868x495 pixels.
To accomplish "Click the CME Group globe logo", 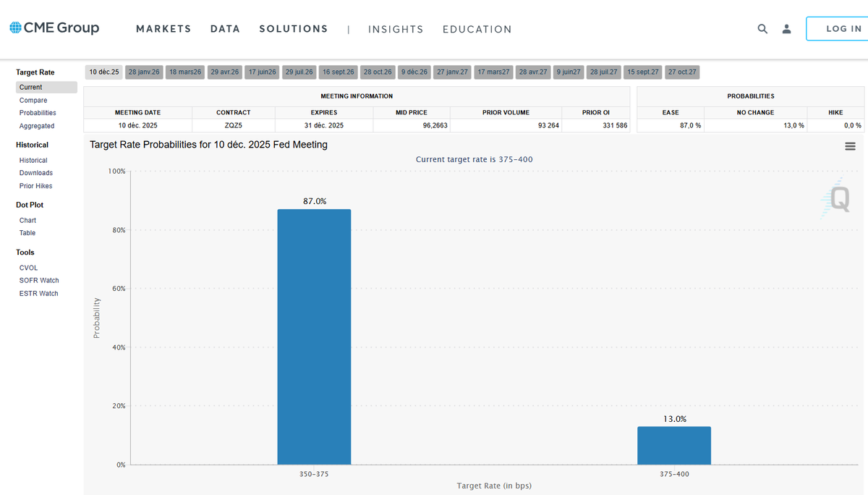I will coord(15,27).
